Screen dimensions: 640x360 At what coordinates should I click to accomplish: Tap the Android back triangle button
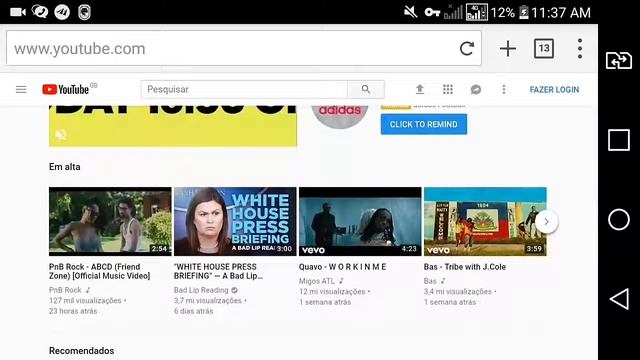tap(619, 299)
